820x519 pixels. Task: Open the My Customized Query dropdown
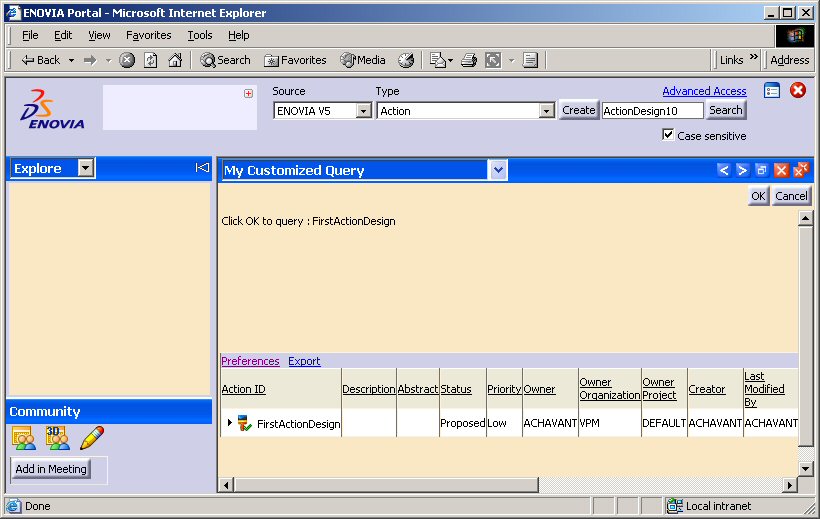coord(498,170)
